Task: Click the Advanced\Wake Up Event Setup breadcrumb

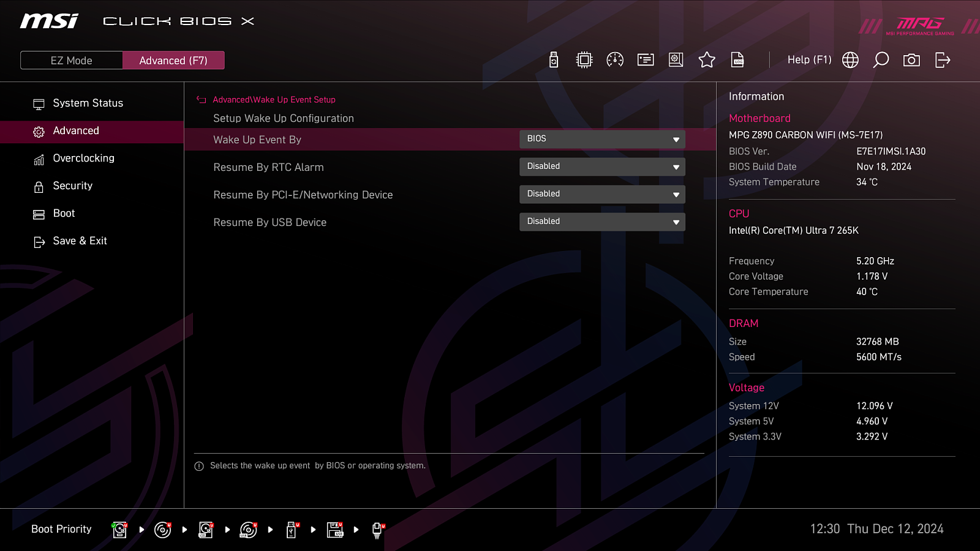Action: (274, 100)
